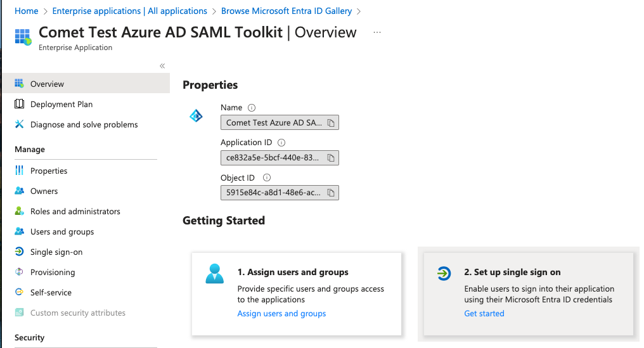The image size is (644, 348).
Task: Click the Application ID field
Action: [x=280, y=158]
